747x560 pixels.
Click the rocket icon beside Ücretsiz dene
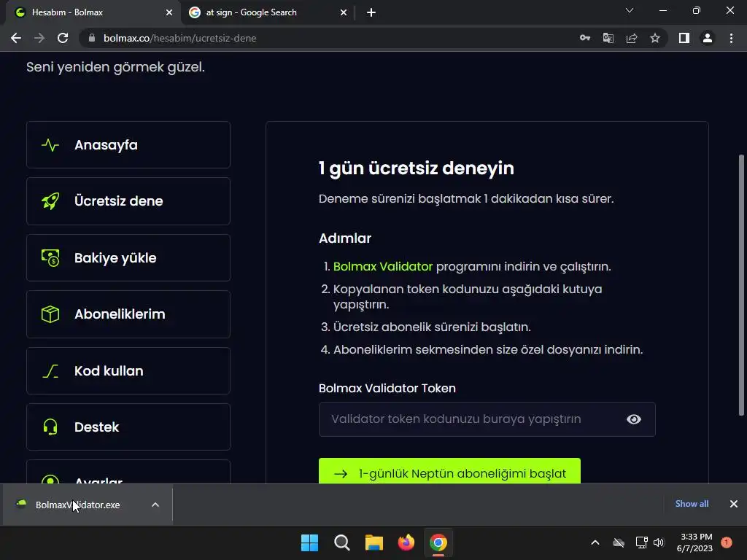[x=50, y=201]
